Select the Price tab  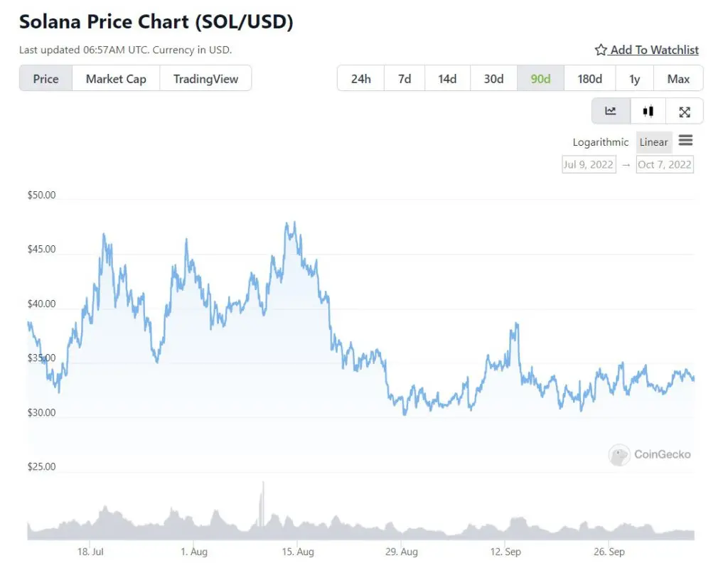(46, 79)
